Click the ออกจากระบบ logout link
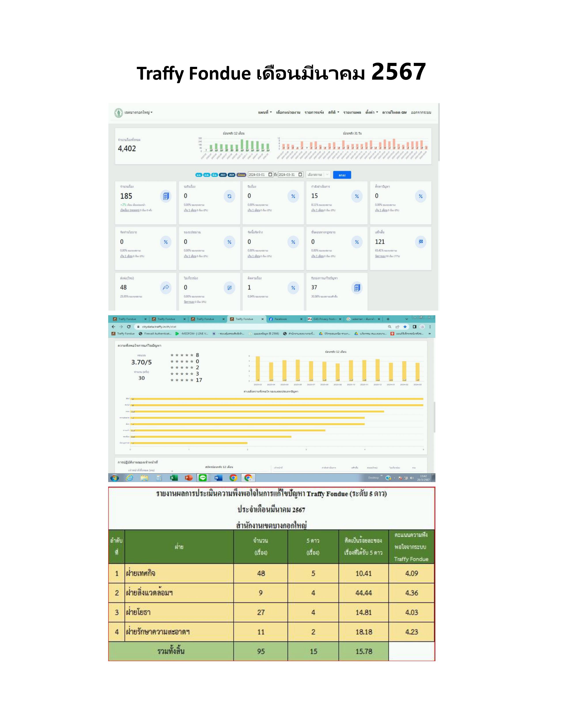The width and height of the screenshot is (563, 728). pyautogui.click(x=421, y=112)
